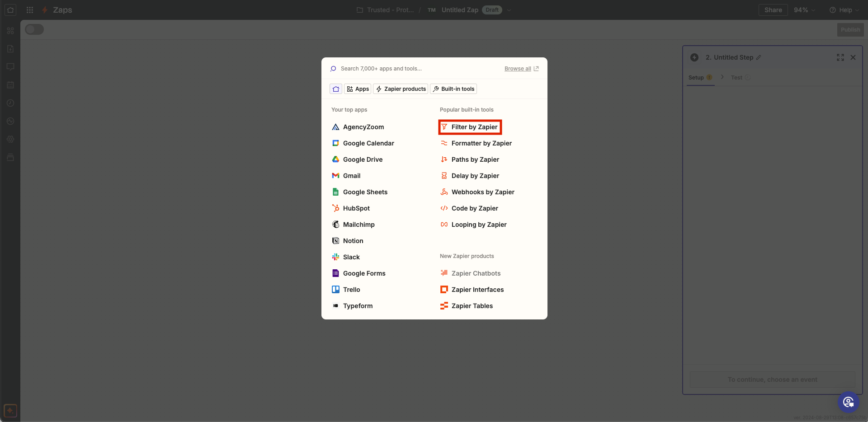Viewport: 868px width, 422px height.
Task: Switch to Built-in tools filter tab
Action: [x=453, y=89]
